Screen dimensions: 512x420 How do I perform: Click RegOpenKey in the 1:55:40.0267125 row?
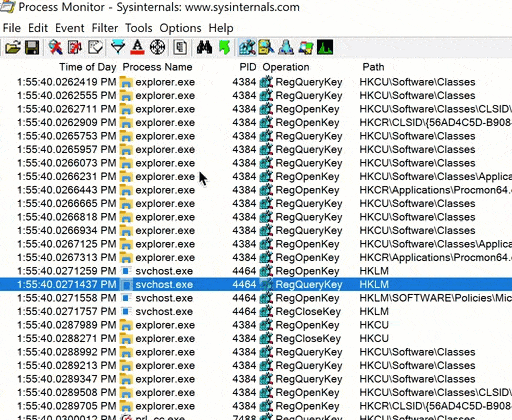307,244
